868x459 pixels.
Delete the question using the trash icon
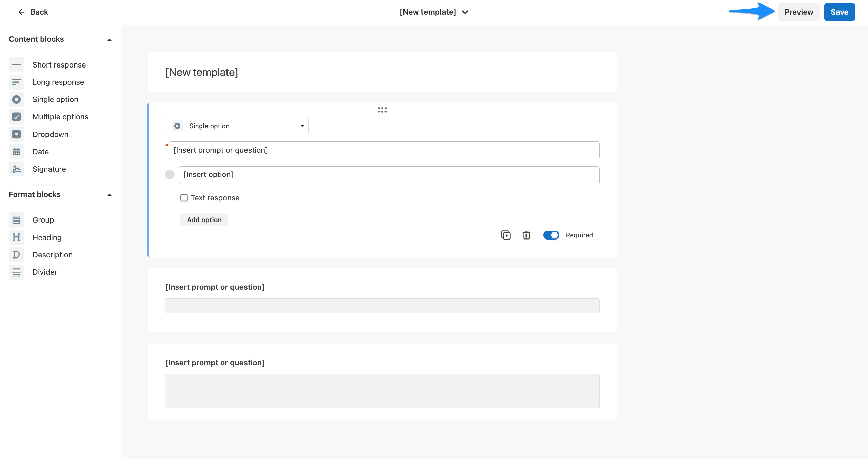526,235
